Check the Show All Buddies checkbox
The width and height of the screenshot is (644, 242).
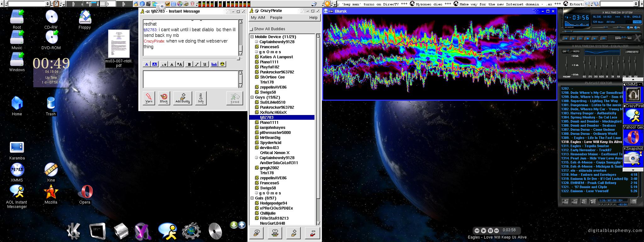251,29
